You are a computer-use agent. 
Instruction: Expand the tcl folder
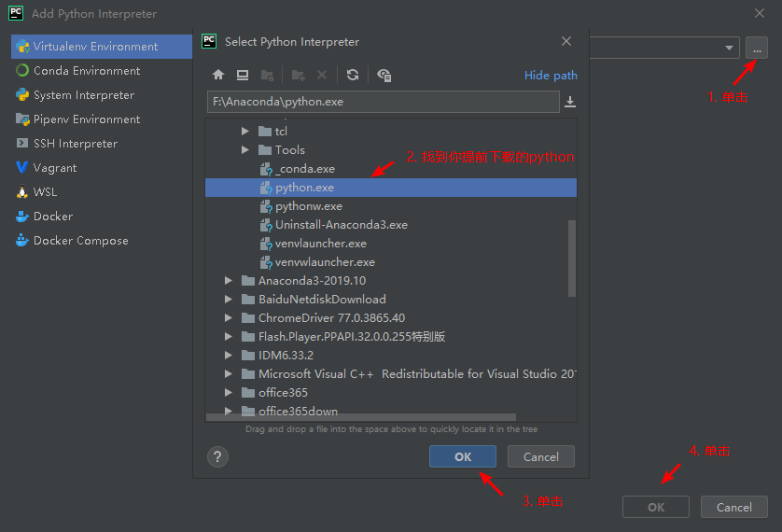(245, 132)
